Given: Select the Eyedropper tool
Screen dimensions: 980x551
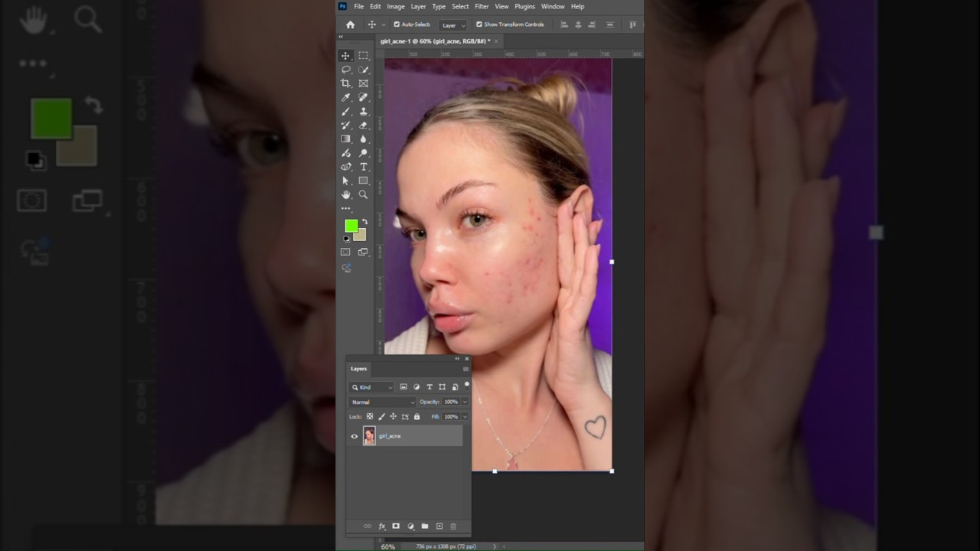Looking at the screenshot, I should [x=346, y=97].
